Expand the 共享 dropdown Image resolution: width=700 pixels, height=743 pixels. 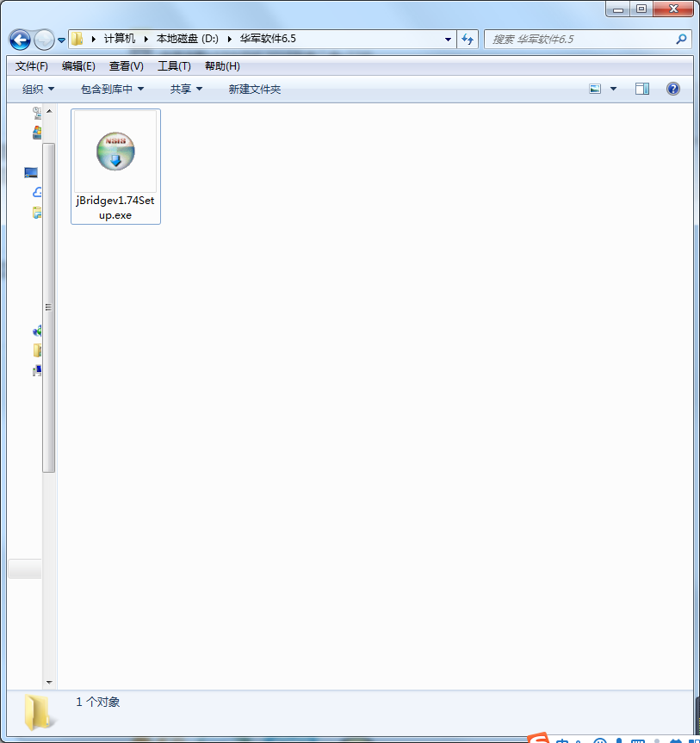pyautogui.click(x=186, y=89)
